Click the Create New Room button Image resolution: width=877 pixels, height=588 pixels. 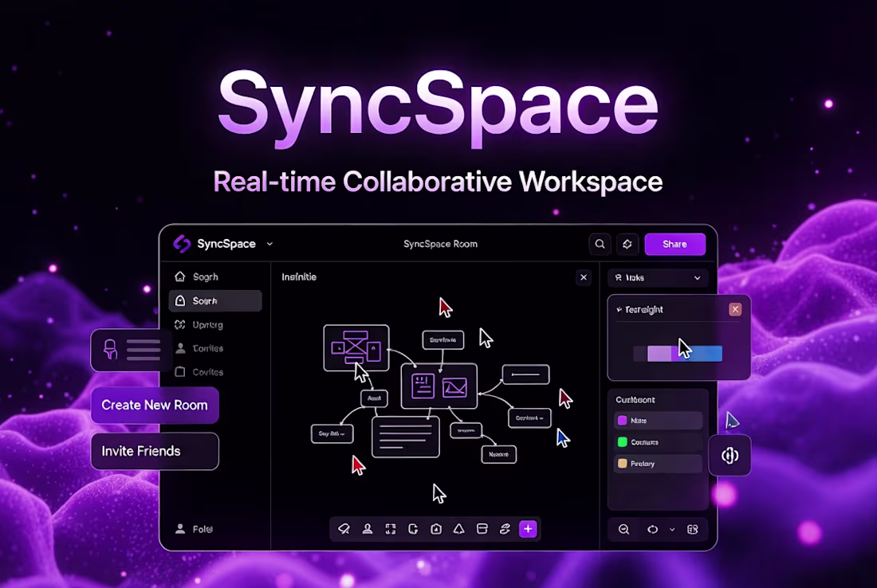[155, 406]
